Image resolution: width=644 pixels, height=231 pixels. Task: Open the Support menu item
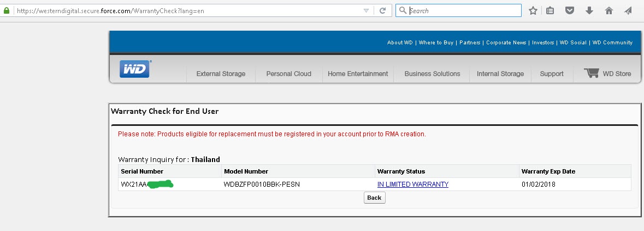[x=551, y=74]
